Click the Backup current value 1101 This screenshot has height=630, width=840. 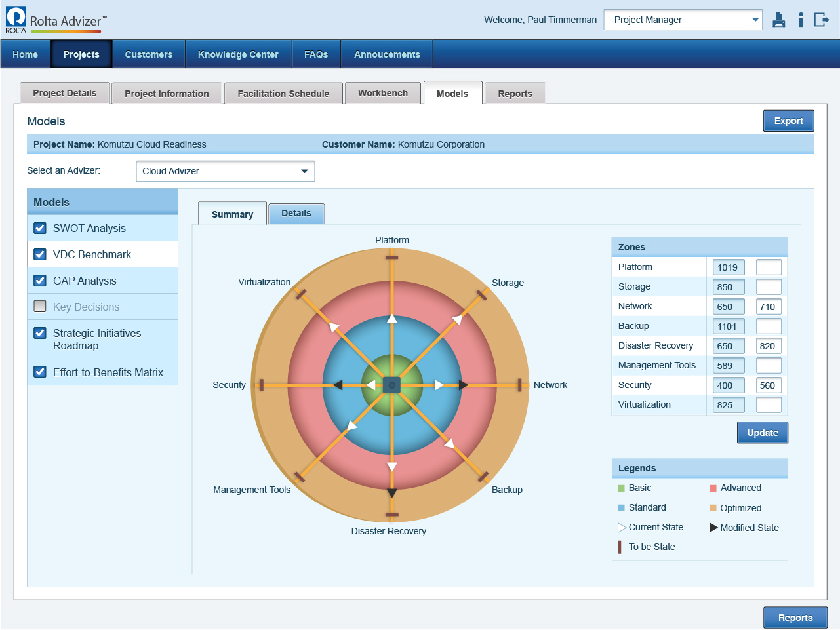coord(729,326)
